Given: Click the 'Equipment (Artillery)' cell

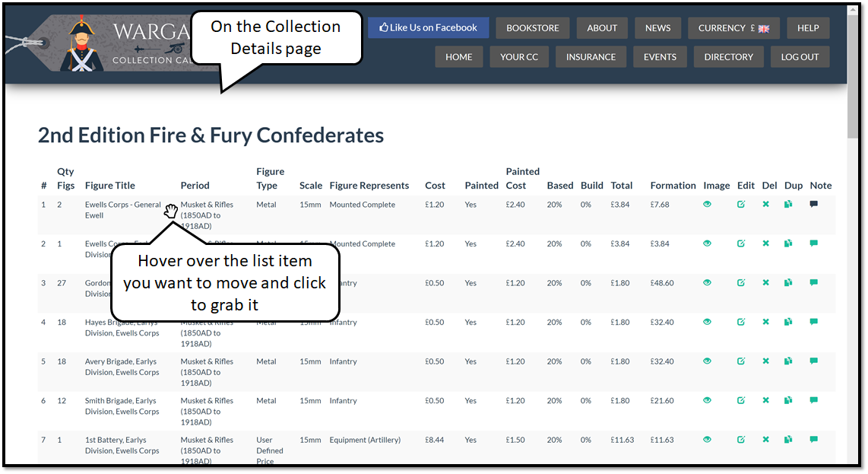Looking at the screenshot, I should point(365,440).
